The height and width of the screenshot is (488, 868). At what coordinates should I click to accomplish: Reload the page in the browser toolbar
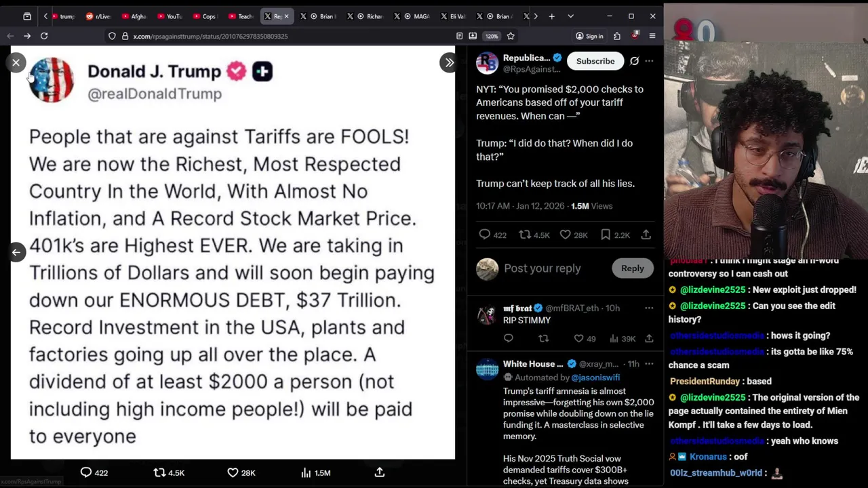(44, 36)
